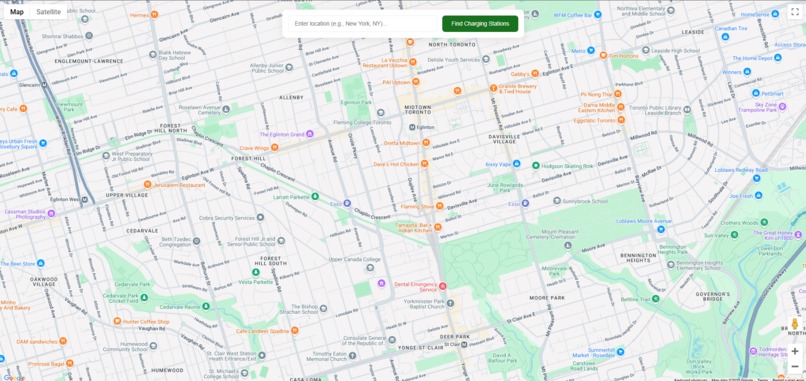806x381 pixels.
Task: Click the Summerhill Market - Rosedale pin
Action: [x=620, y=352]
